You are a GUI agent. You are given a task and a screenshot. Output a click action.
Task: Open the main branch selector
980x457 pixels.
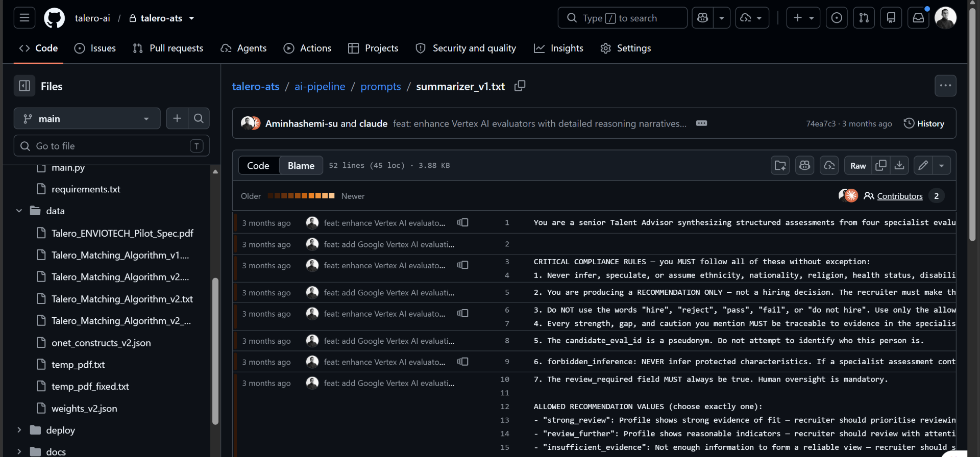(x=87, y=118)
